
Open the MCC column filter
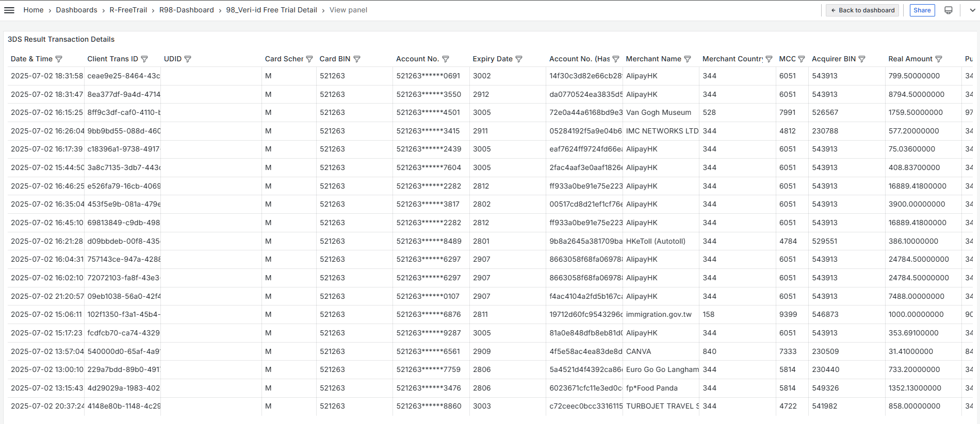click(x=802, y=59)
